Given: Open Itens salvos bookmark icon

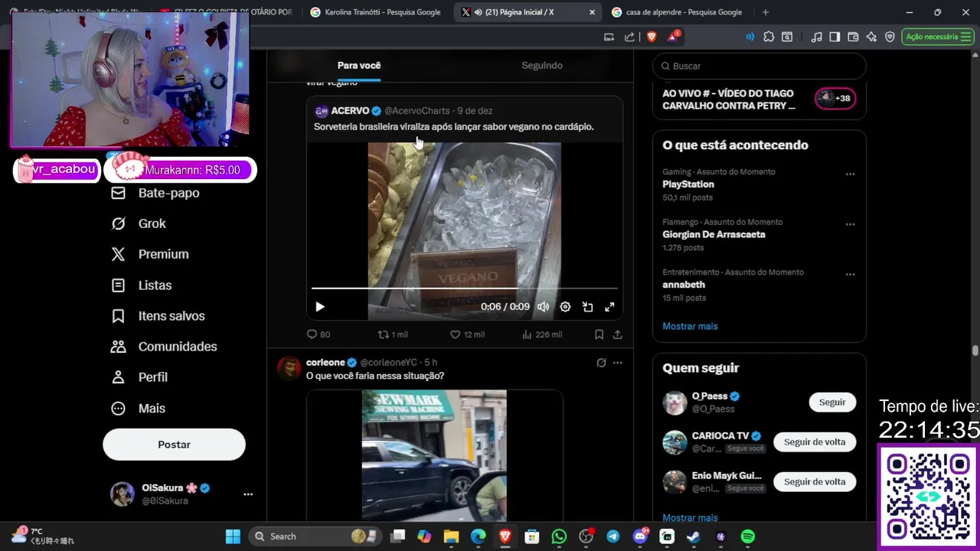Looking at the screenshot, I should [118, 316].
